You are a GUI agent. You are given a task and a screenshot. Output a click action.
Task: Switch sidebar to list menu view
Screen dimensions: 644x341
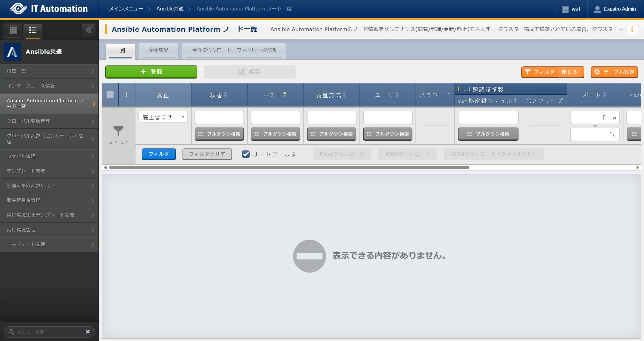33,30
